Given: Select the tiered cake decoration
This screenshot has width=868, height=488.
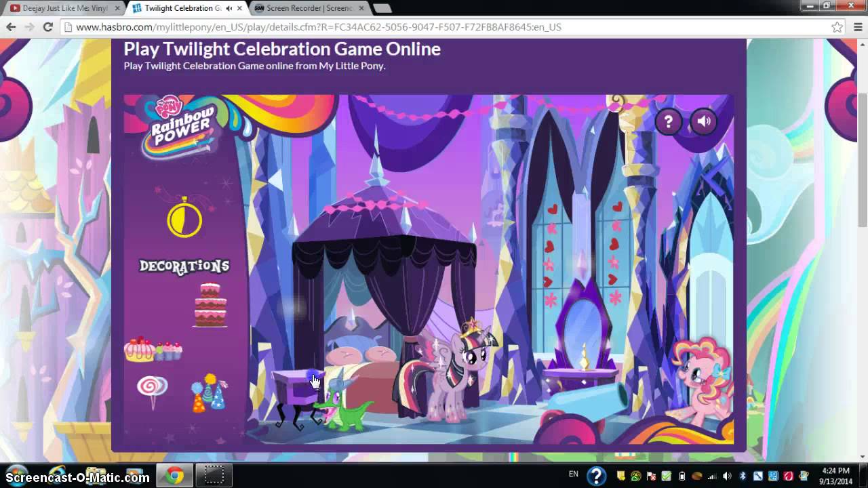Looking at the screenshot, I should 210,305.
